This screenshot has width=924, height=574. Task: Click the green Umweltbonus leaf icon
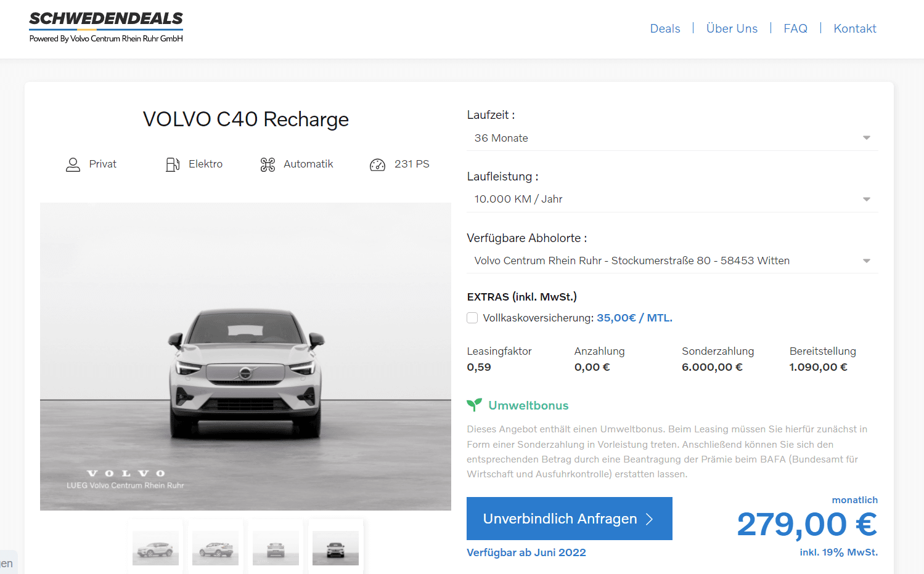point(474,405)
